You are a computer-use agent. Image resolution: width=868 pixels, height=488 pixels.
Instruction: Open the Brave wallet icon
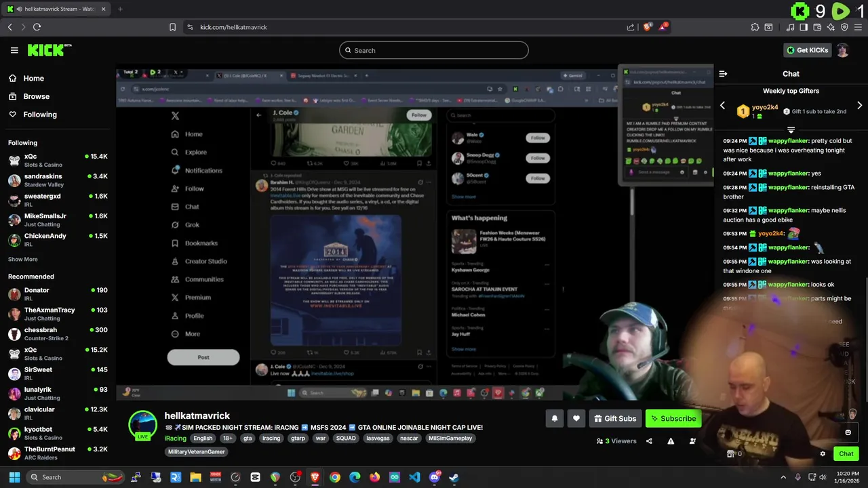(818, 27)
